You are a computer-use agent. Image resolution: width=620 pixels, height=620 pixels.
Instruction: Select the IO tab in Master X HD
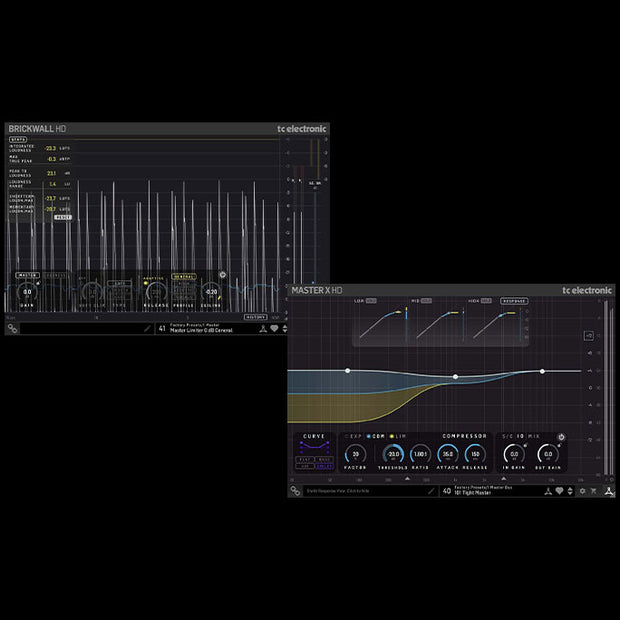(x=520, y=436)
